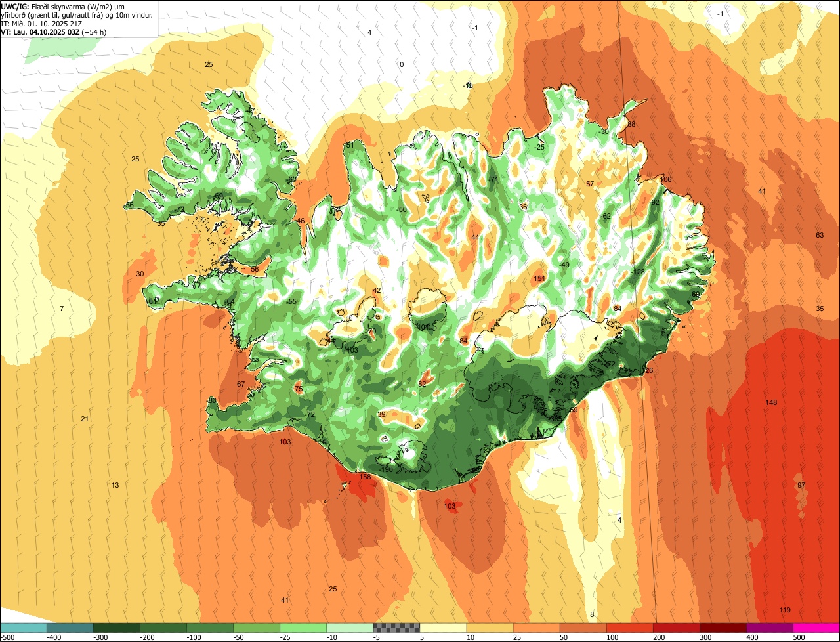Image resolution: width=840 pixels, height=642 pixels.
Task: Click the map value '-92'
Action: [654, 202]
